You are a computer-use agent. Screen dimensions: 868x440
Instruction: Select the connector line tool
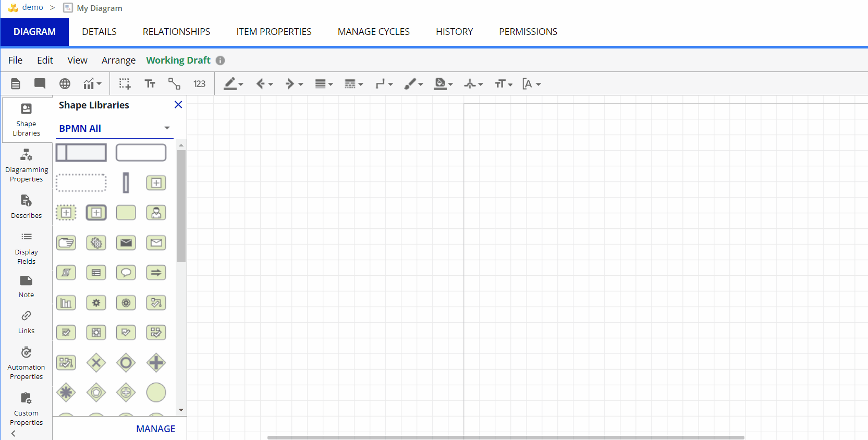174,83
